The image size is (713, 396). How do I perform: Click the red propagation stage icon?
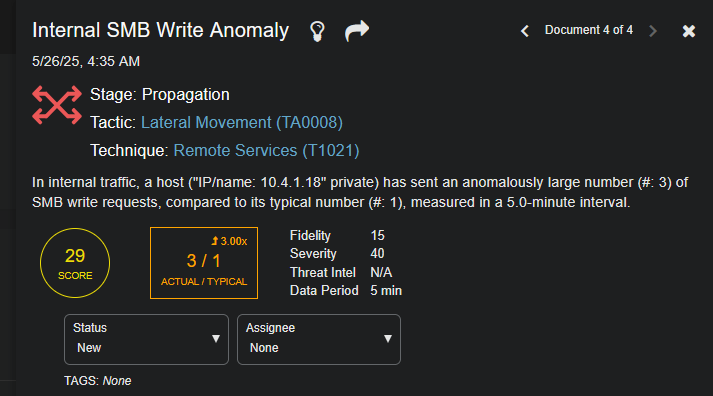[57, 105]
